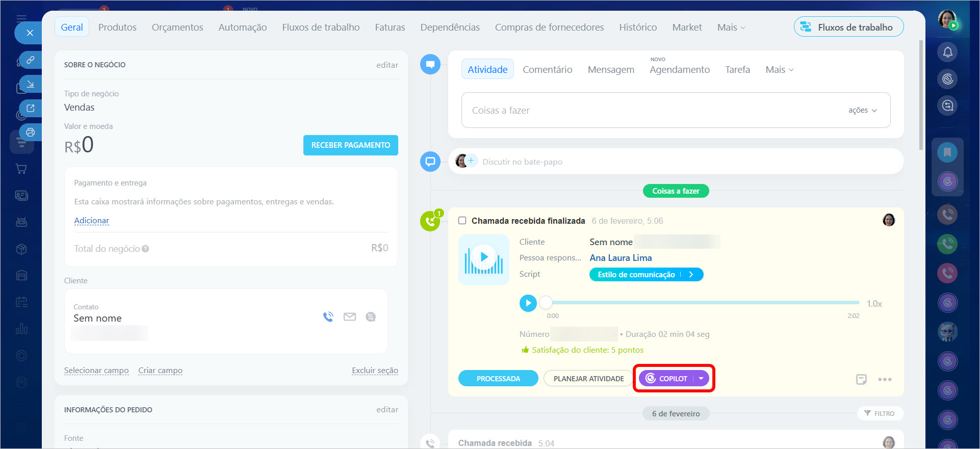This screenshot has height=449, width=980.
Task: Click the print icon on the left panel
Action: coord(31,133)
